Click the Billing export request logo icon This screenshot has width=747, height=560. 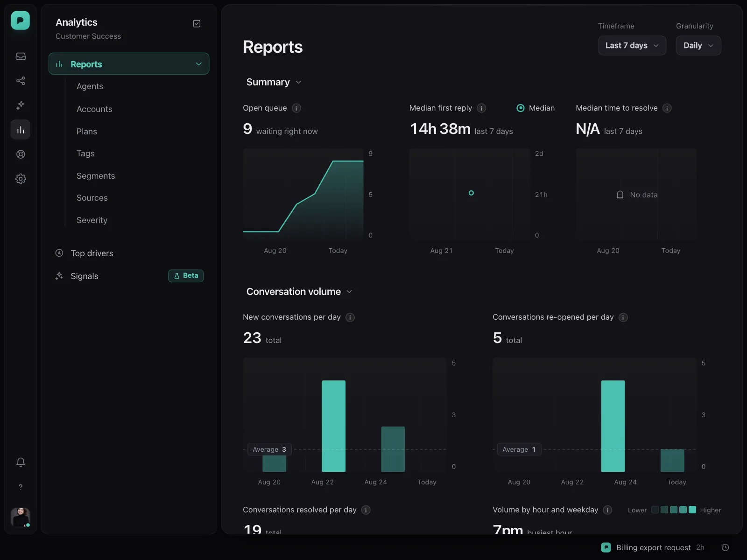(x=606, y=547)
